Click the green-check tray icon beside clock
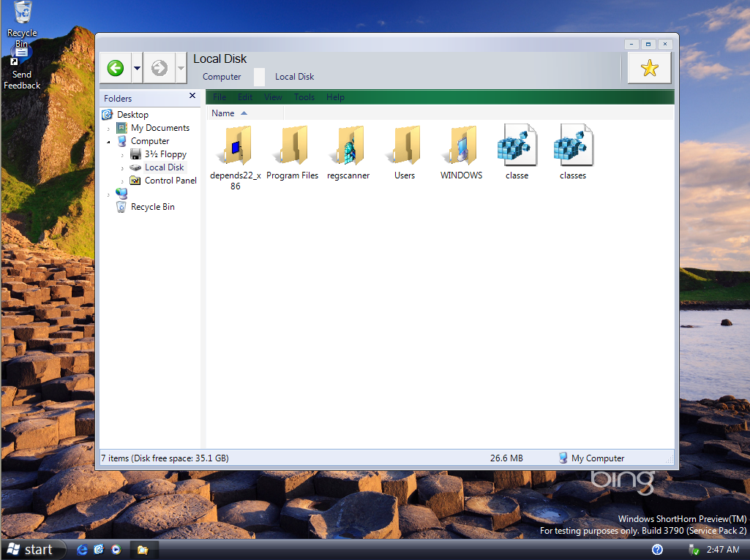 point(694,550)
